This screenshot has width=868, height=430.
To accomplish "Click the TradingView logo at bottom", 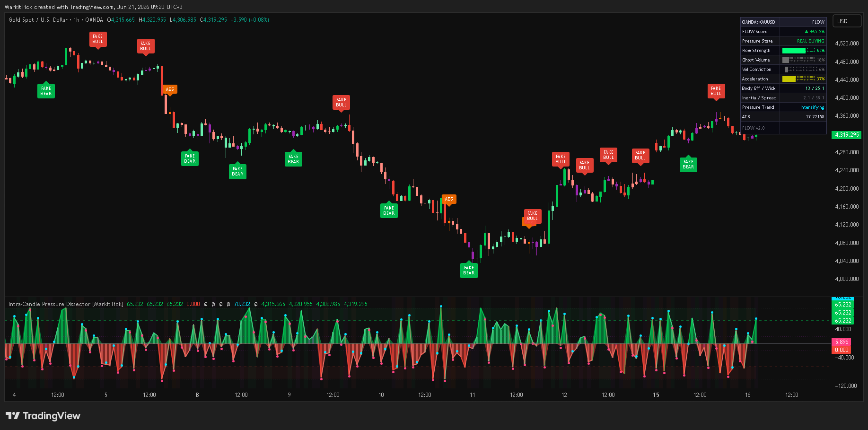I will (43, 416).
